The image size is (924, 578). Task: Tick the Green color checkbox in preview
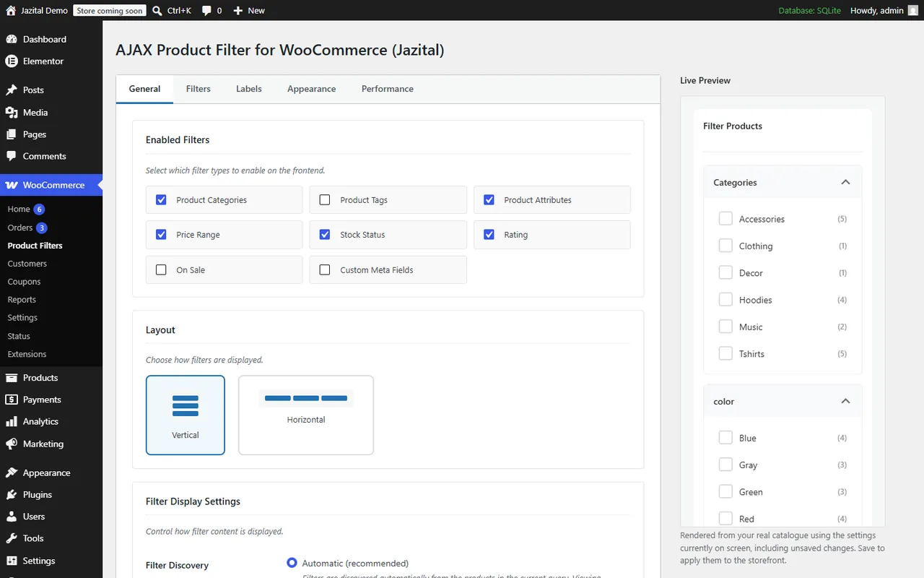[725, 492]
